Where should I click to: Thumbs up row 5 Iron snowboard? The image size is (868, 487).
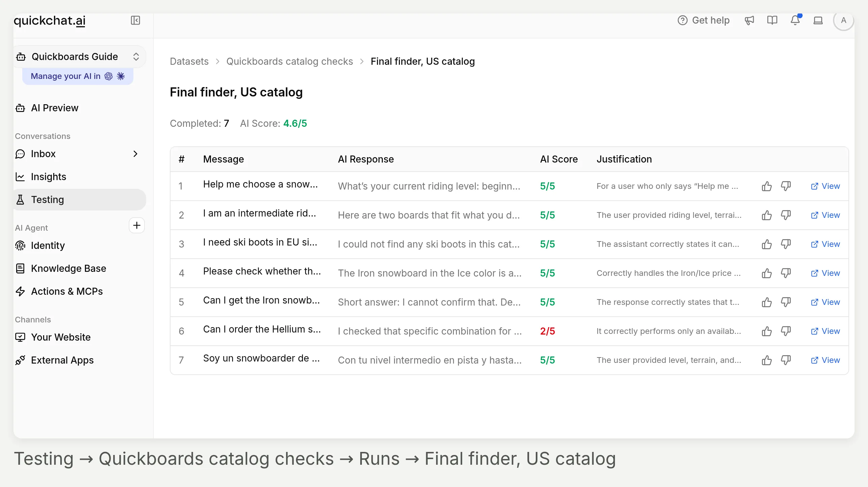[x=767, y=302]
